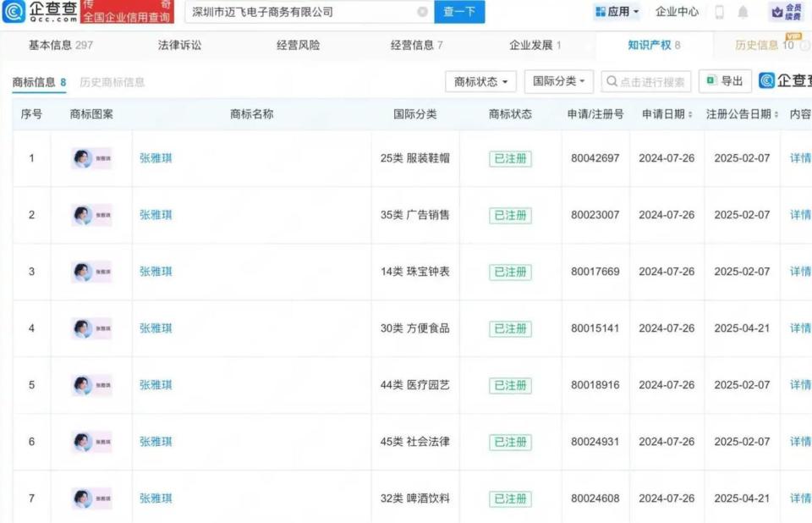Open 详情 for registration 80023007
Screen dimensions: 812x523
click(x=801, y=215)
